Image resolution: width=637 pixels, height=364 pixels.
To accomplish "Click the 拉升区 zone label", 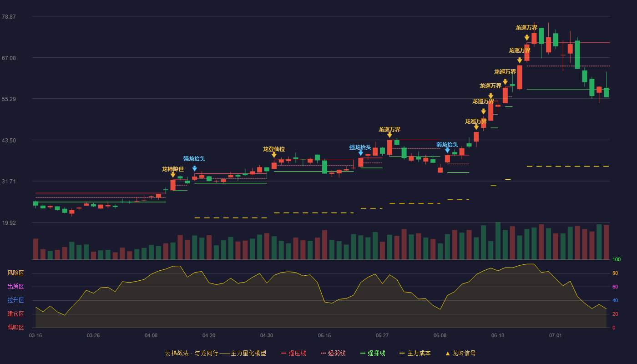I will click(15, 300).
